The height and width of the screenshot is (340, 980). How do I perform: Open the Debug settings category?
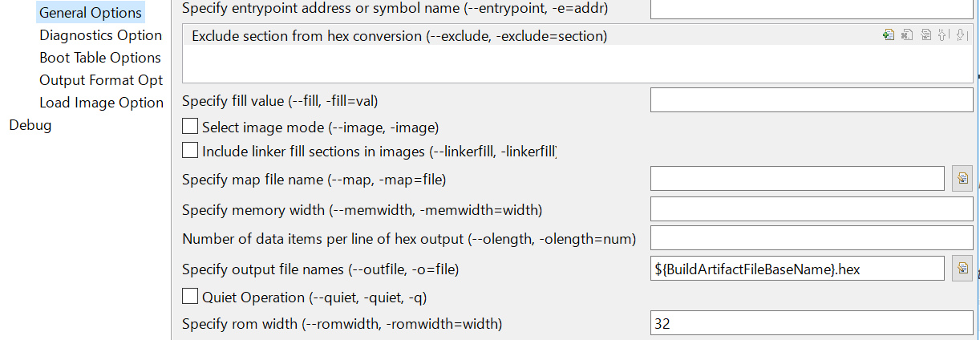[x=30, y=125]
